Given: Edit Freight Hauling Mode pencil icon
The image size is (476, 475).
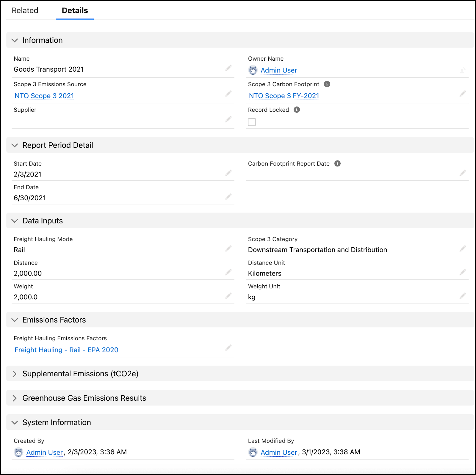Looking at the screenshot, I should [228, 249].
